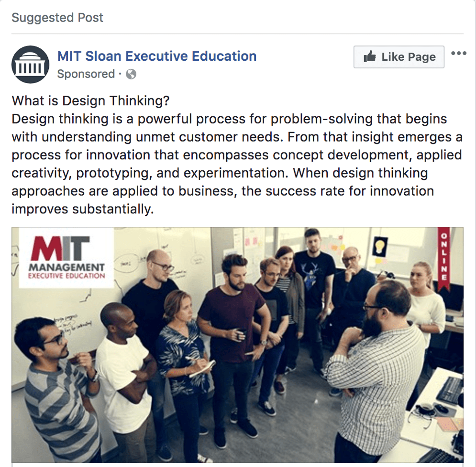This screenshot has width=476, height=467.
Task: Click the red ONLINE ribbon banner
Action: point(444,258)
